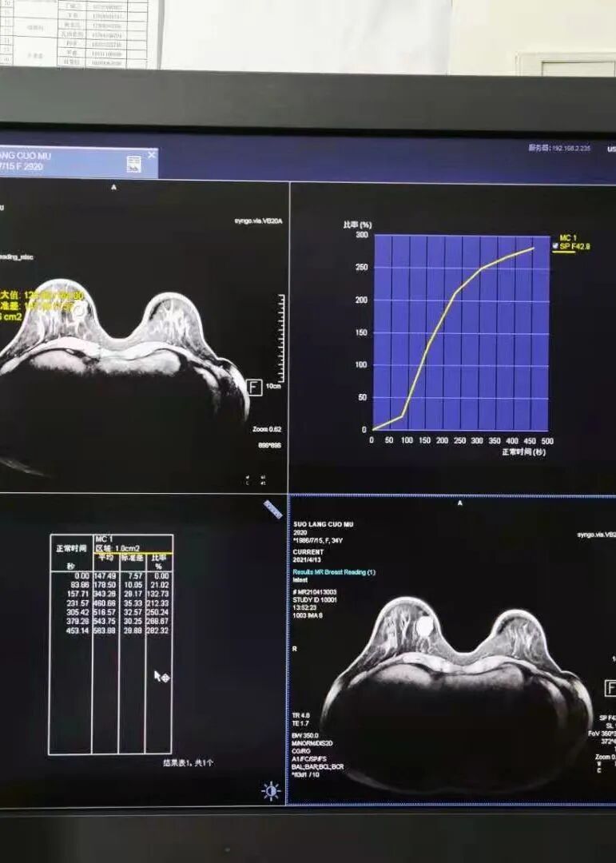The image size is (616, 863).
Task: Click the STUDY ID 10001 text
Action: (315, 599)
